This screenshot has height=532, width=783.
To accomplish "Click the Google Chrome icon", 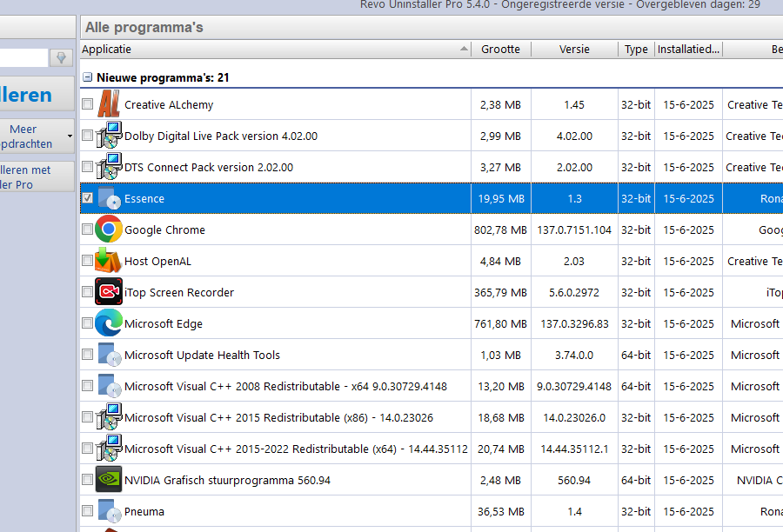I will point(109,229).
